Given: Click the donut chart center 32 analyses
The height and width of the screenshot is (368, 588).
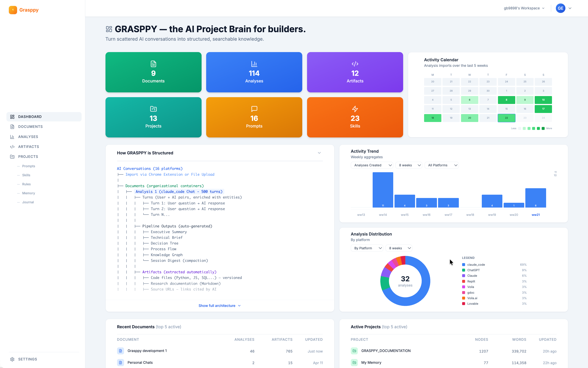Looking at the screenshot, I should coord(405,281).
